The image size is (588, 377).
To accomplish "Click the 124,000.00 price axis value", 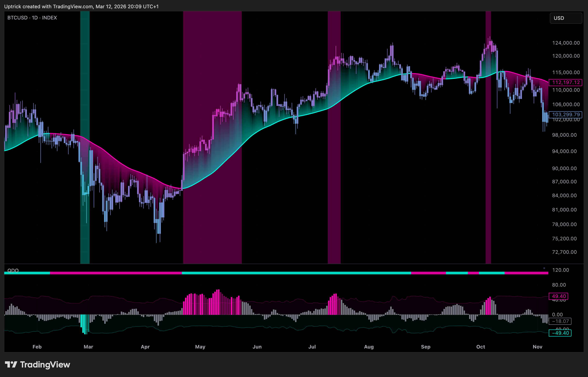I will click(x=566, y=43).
